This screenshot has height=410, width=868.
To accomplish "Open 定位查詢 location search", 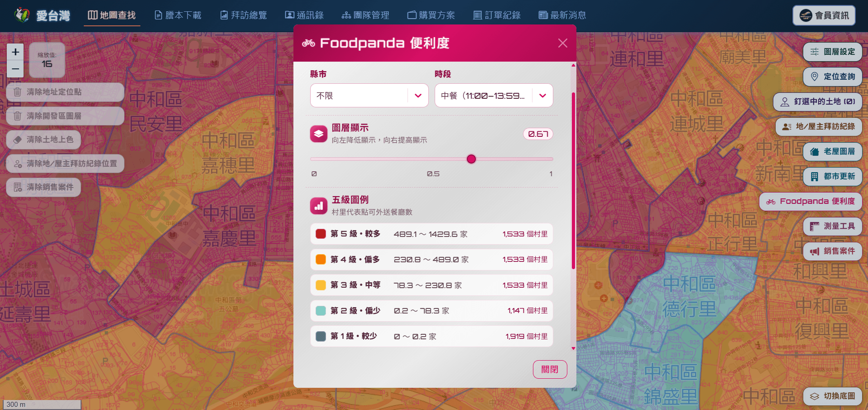I will [832, 77].
